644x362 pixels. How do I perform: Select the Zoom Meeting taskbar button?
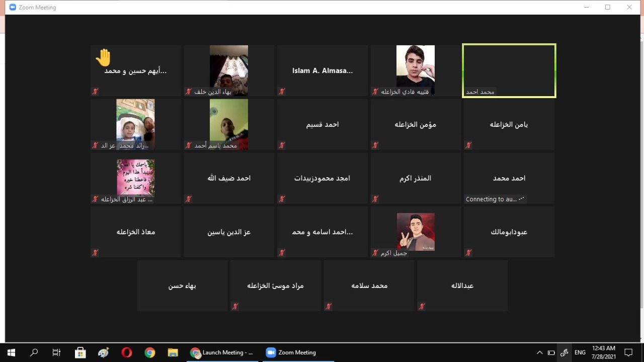(292, 352)
